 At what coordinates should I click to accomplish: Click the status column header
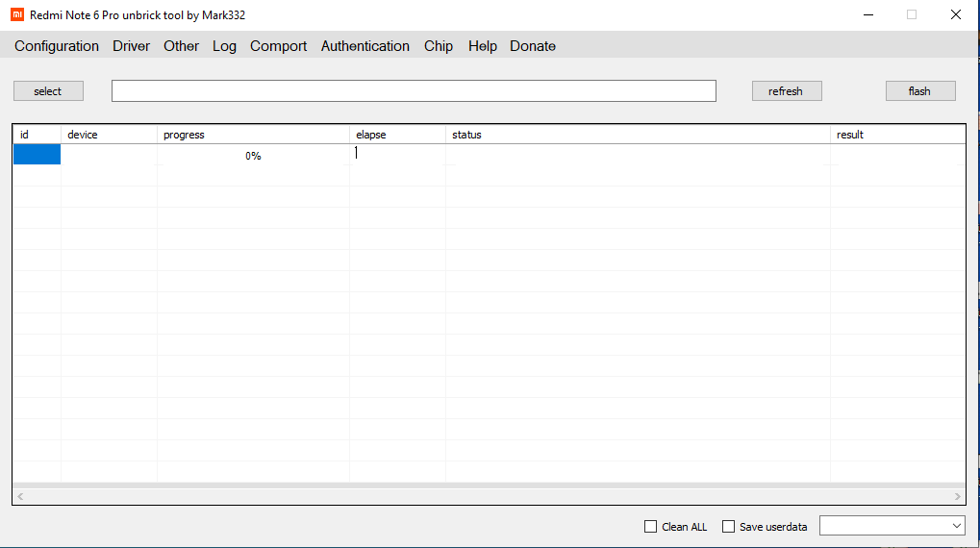639,135
